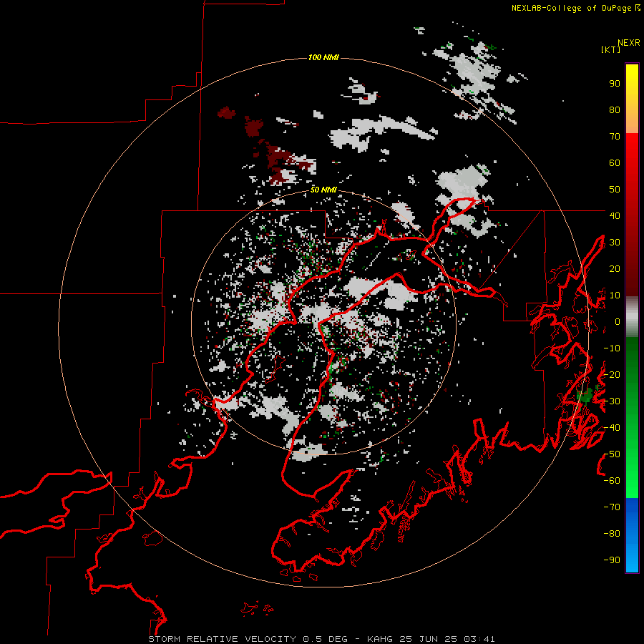This screenshot has width=644, height=644.
Task: Click the blue bottom color bar segment
Action: click(x=632, y=535)
